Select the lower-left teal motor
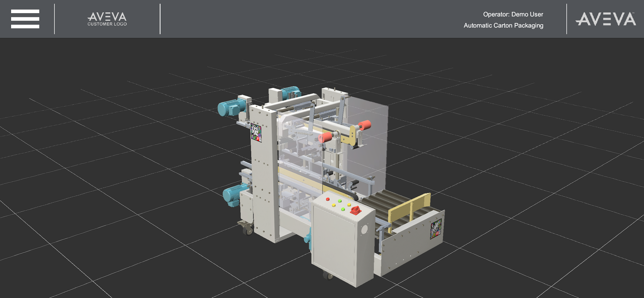 click(235, 195)
